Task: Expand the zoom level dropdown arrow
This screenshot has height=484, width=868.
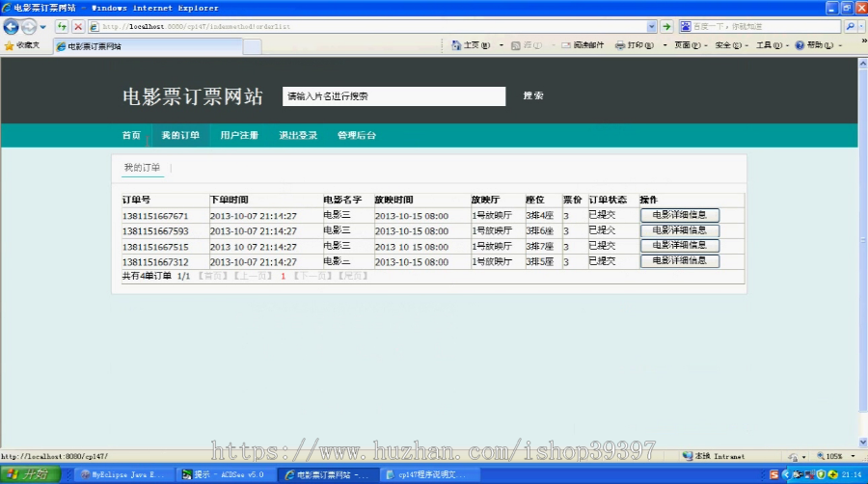Action: click(x=854, y=456)
